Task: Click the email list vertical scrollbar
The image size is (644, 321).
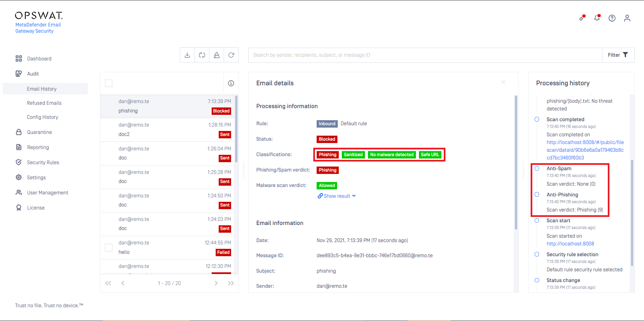Action: [236, 129]
